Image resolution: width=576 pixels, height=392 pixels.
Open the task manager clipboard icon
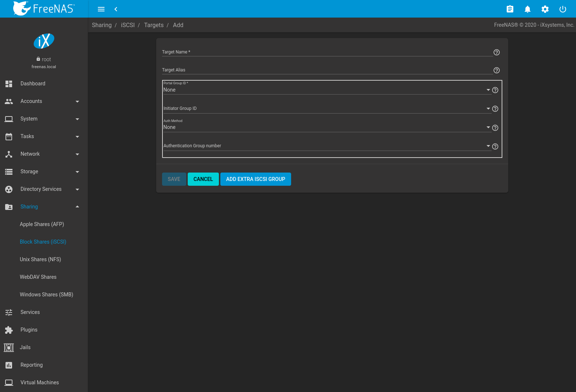pyautogui.click(x=510, y=9)
